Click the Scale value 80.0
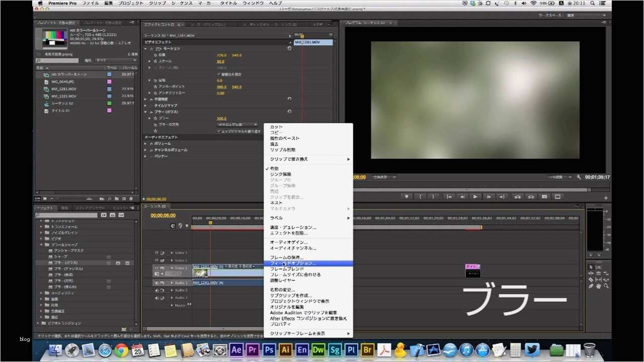 (221, 61)
